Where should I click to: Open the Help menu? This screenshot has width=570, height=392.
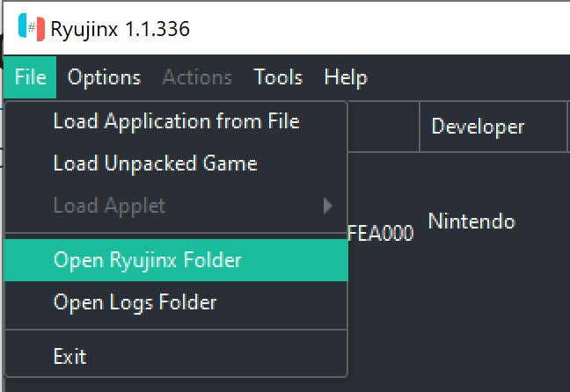pos(346,77)
